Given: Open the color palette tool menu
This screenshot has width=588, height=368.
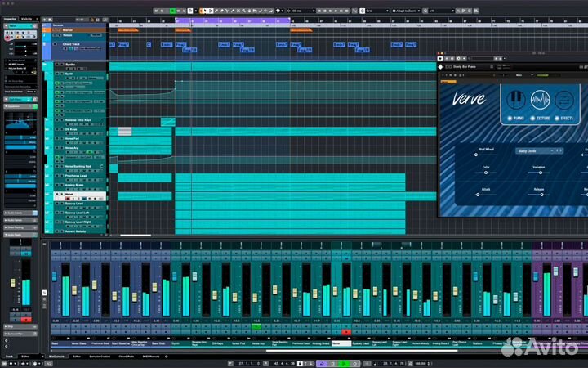Looking at the screenshot, I should (x=278, y=11).
